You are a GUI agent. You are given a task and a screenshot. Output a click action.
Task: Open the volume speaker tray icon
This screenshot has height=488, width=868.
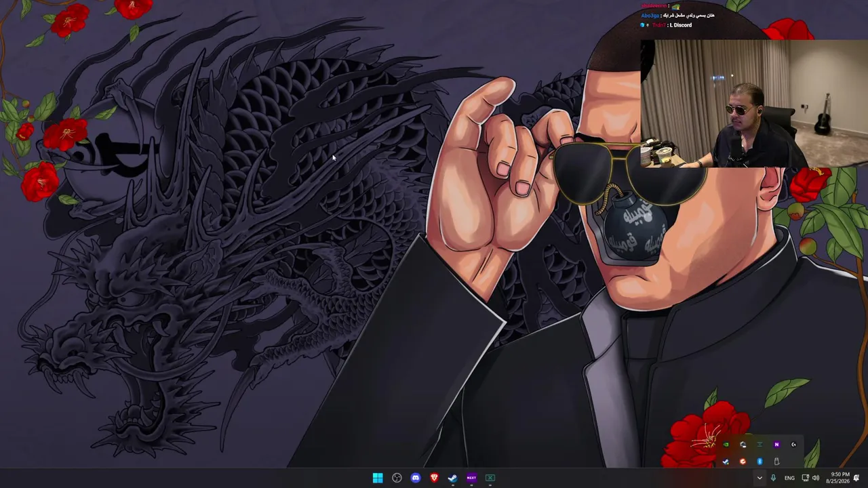coord(816,478)
